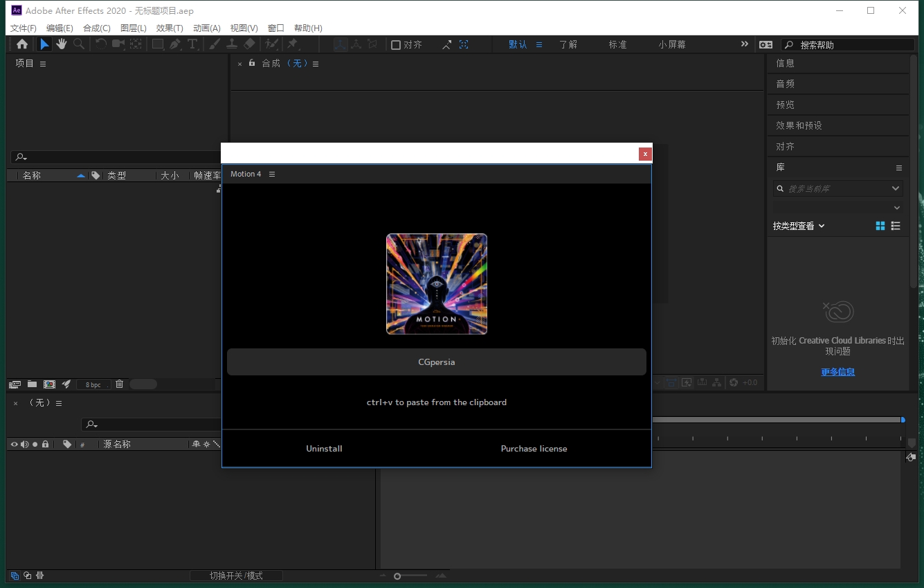Select the Rectangle shape tool
The width and height of the screenshot is (924, 588).
tap(158, 44)
